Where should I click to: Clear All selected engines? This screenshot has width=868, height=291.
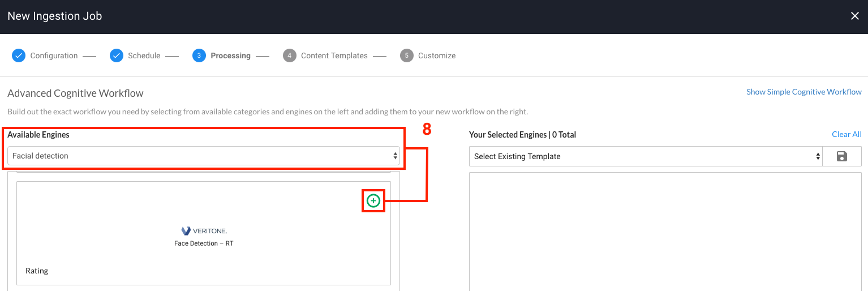[846, 134]
